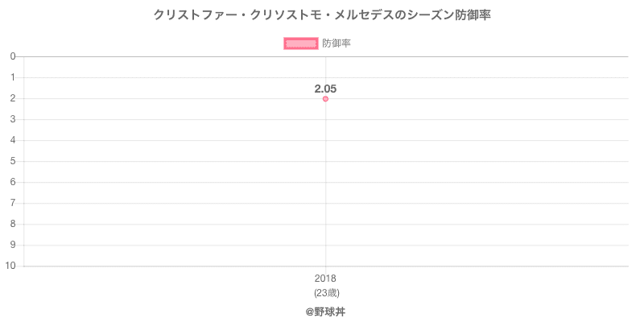Screen dimensions: 644x322
Task: Click the y-axis label 10
Action: coord(11,266)
